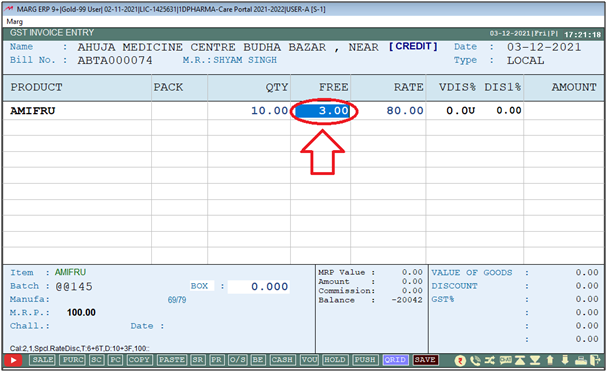
Task: Click the BOX value field 0.000
Action: pyautogui.click(x=258, y=287)
